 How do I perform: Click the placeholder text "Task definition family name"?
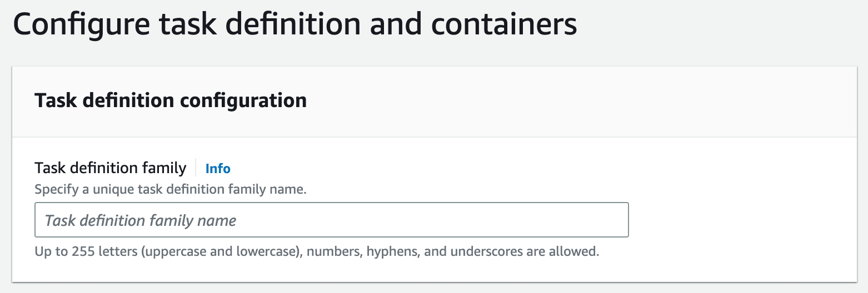tap(141, 220)
